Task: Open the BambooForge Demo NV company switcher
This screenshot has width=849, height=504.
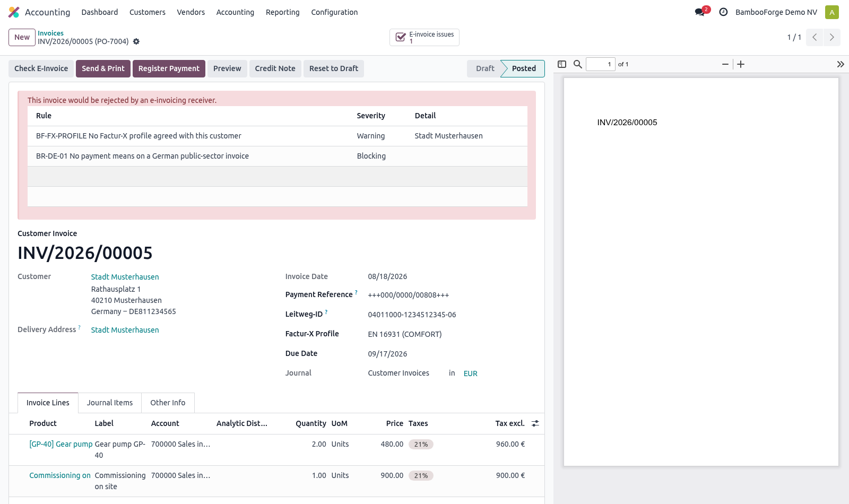Action: [x=776, y=12]
